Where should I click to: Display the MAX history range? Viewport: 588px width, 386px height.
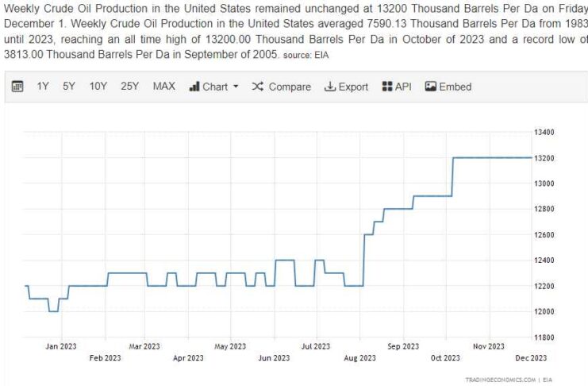pos(163,87)
